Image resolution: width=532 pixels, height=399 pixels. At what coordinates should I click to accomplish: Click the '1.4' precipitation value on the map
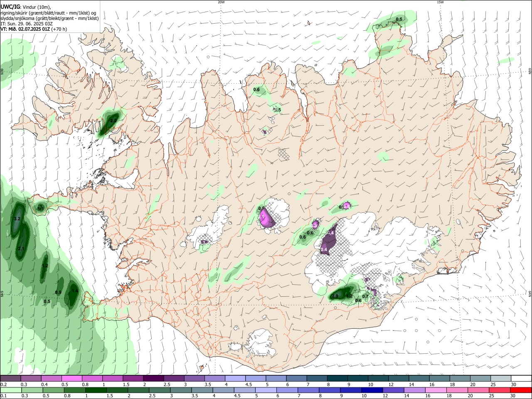pos(75,291)
